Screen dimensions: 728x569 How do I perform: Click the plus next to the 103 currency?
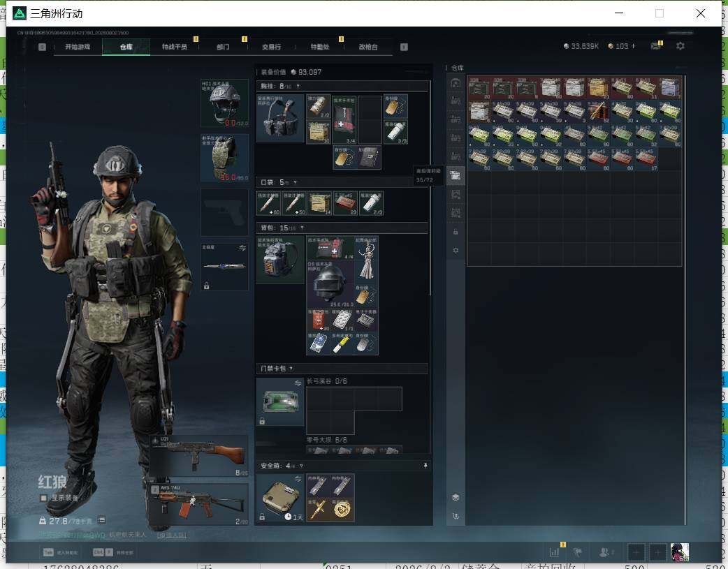tap(633, 46)
